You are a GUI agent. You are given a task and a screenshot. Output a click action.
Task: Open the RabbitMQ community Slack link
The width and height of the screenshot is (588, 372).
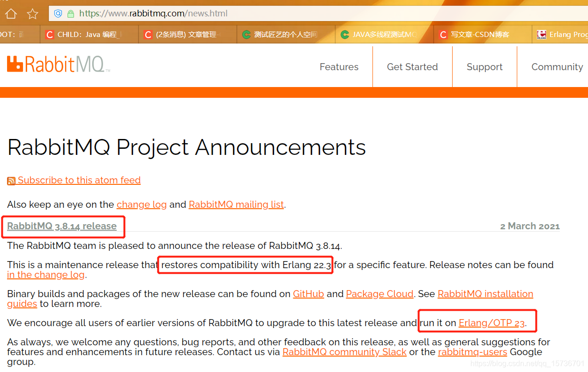click(344, 352)
